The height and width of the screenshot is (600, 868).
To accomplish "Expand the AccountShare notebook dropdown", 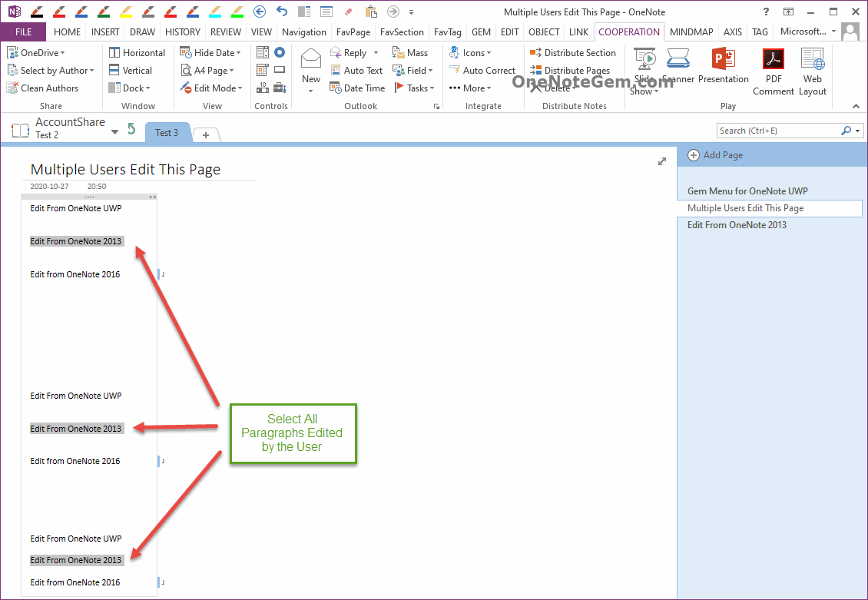I will click(114, 131).
